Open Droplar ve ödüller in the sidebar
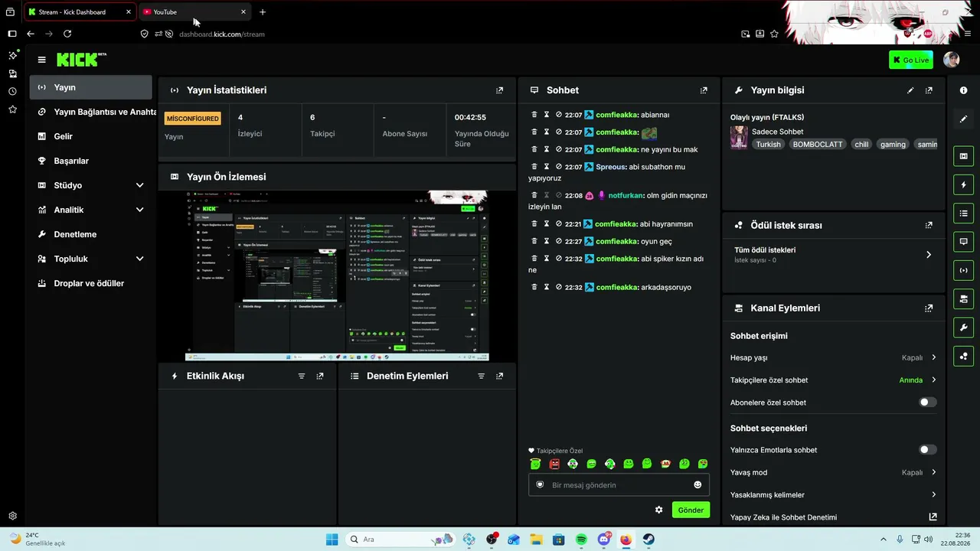The height and width of the screenshot is (551, 980). [91, 283]
